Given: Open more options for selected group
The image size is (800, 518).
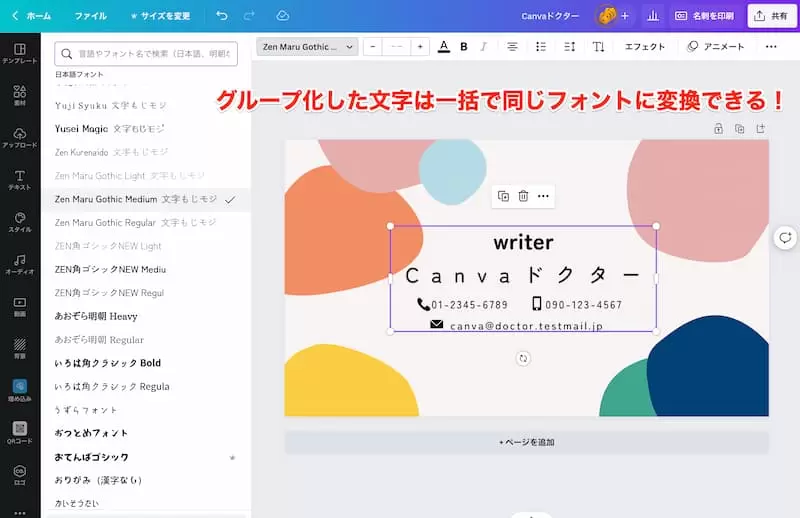Looking at the screenshot, I should (543, 196).
